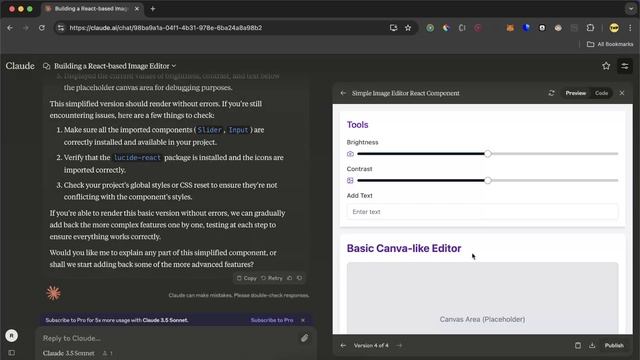Image resolution: width=640 pixels, height=360 pixels.
Task: Retry Claude's response
Action: coord(272,278)
